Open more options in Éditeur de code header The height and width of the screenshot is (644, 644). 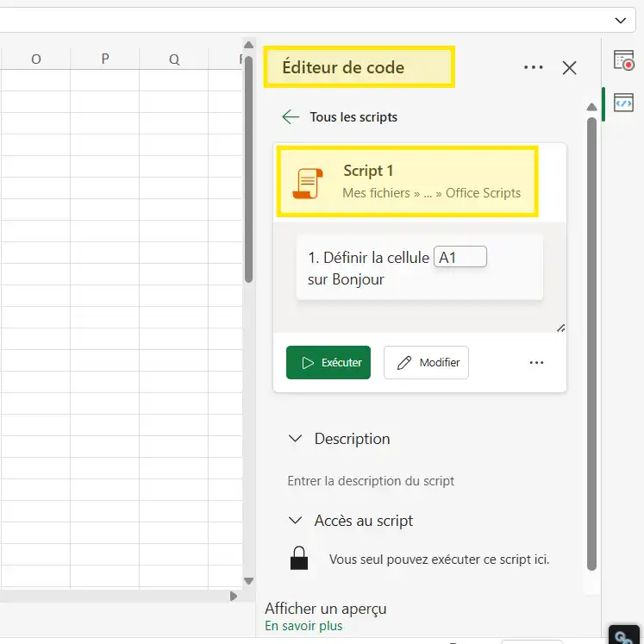coord(533,67)
